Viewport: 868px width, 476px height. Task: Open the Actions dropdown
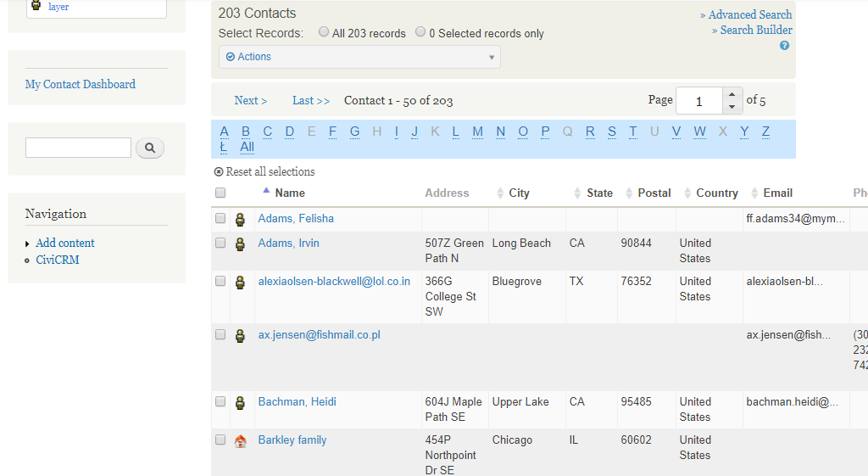click(359, 57)
